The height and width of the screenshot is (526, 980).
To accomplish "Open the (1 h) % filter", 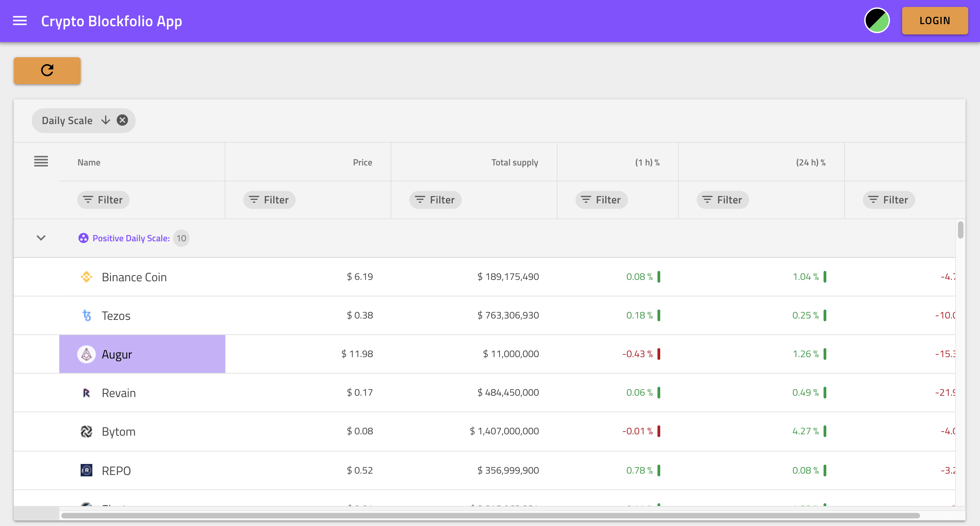I will pyautogui.click(x=601, y=200).
